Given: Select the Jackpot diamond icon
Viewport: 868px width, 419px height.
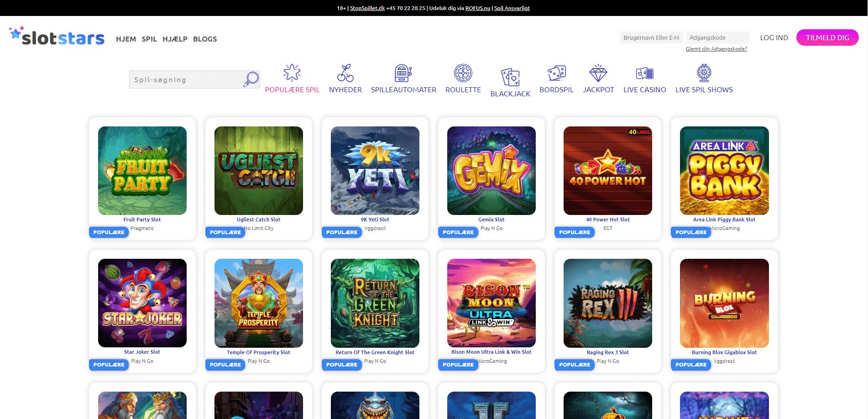Looking at the screenshot, I should 598,73.
